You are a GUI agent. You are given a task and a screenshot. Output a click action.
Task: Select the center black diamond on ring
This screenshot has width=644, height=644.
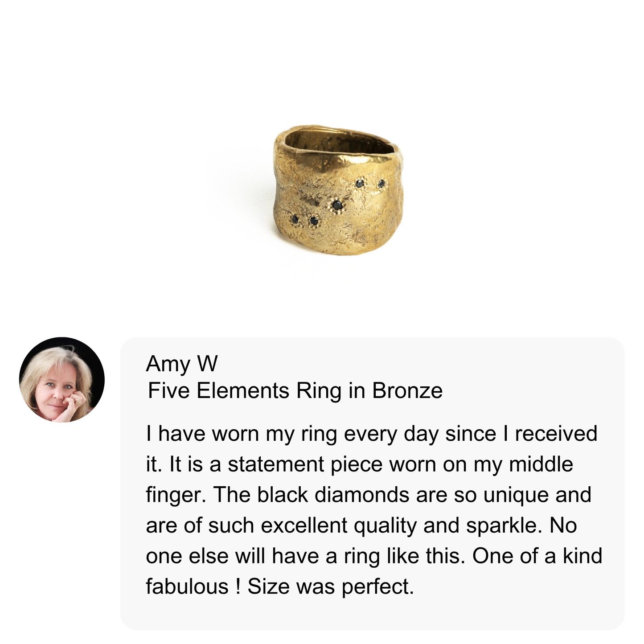click(337, 205)
